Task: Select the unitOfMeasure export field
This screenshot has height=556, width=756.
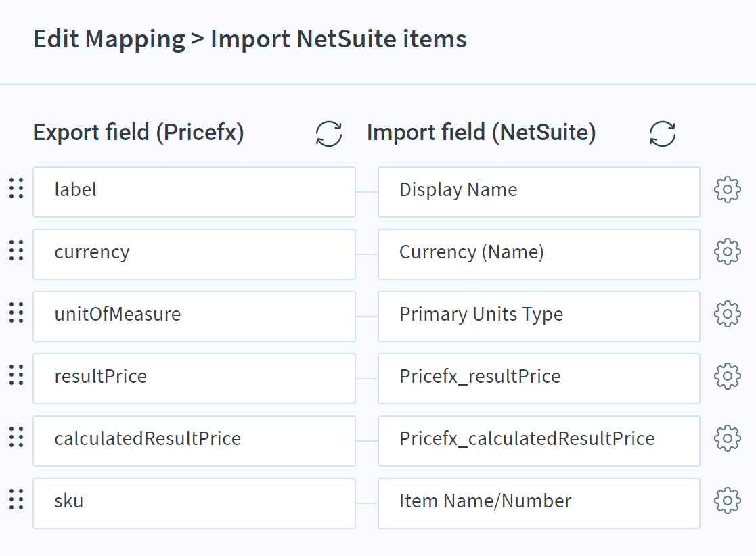Action: pos(194,316)
